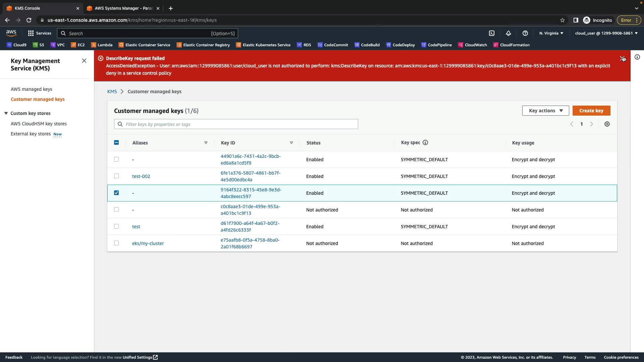Open the Key actions dropdown
644x362 pixels.
[x=545, y=111]
